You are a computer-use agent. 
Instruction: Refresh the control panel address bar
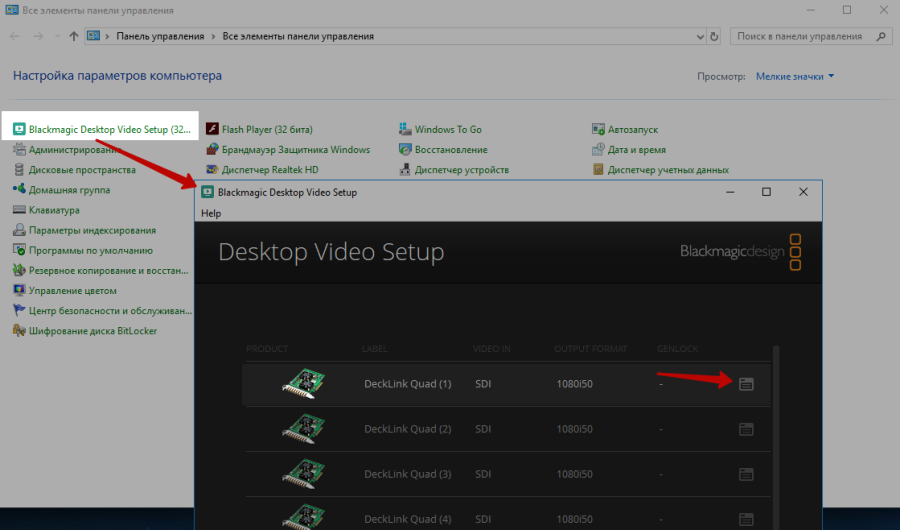pos(714,36)
